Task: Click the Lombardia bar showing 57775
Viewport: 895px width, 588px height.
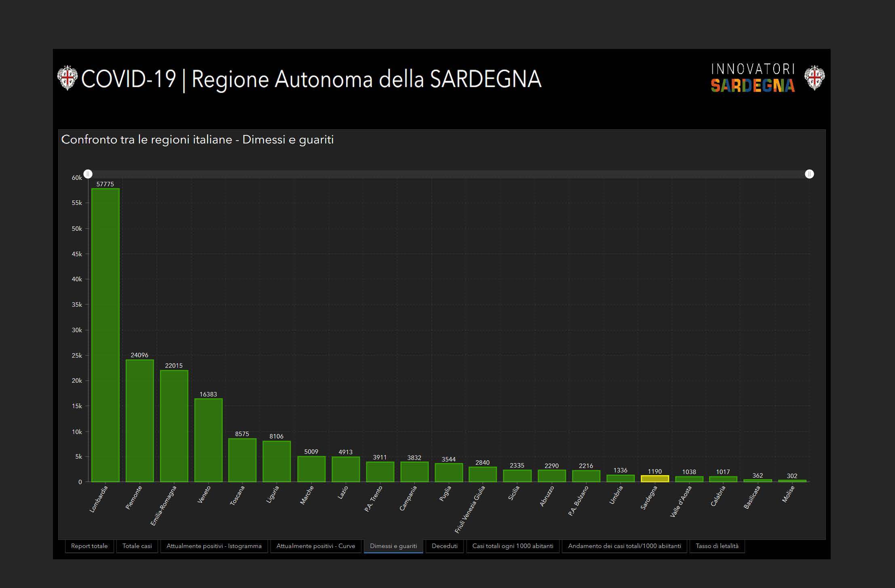Action: 106,335
